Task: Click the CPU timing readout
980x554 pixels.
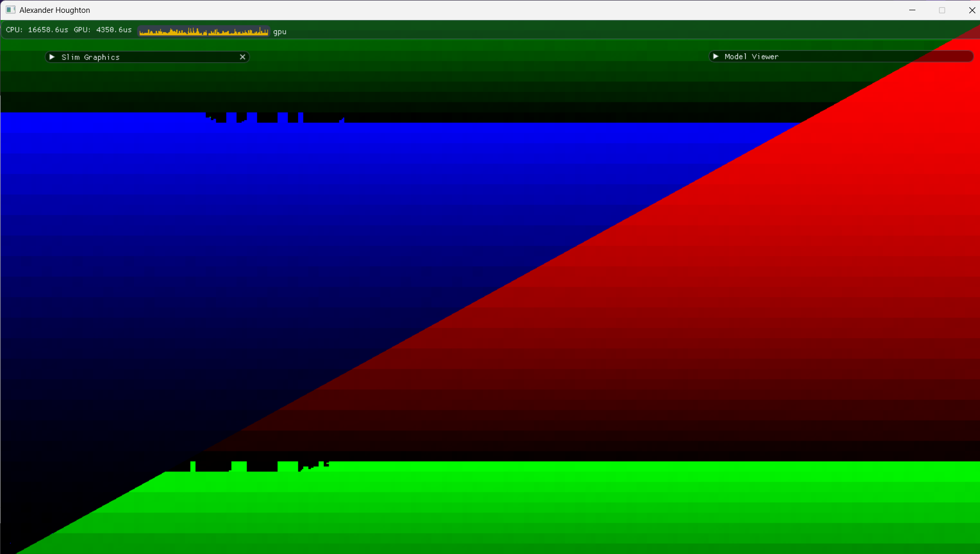Action: (x=37, y=30)
